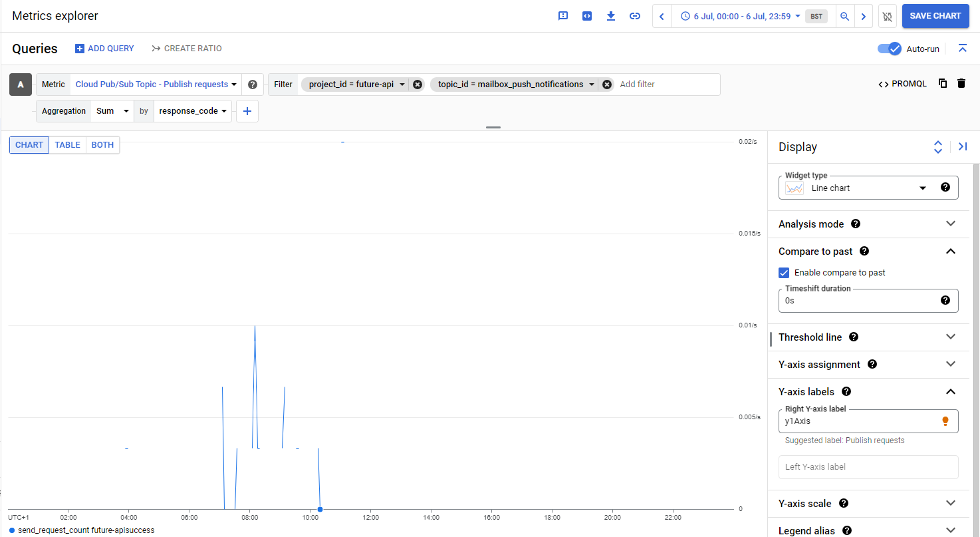The image size is (980, 537).
Task: Duplicate query A with copy icon
Action: pyautogui.click(x=943, y=84)
